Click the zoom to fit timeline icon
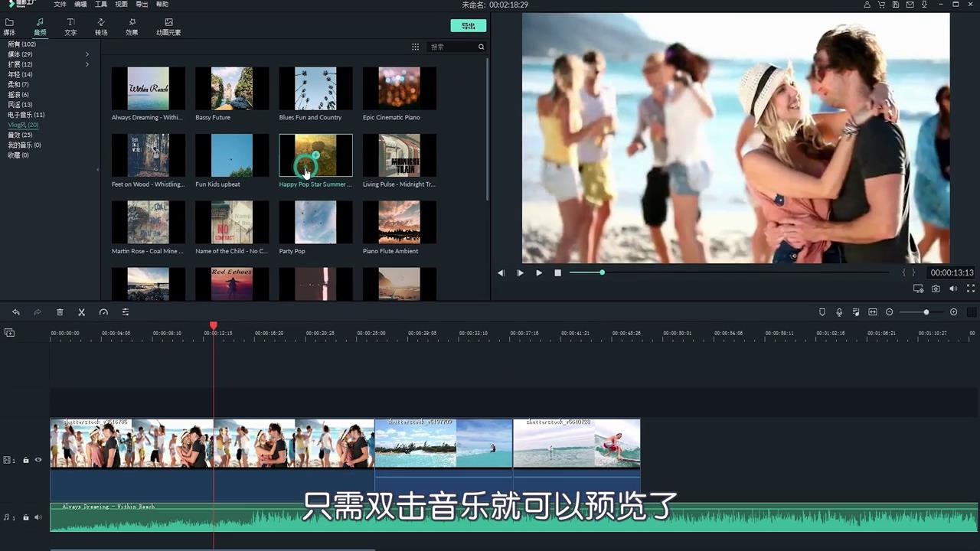Image resolution: width=980 pixels, height=551 pixels. pyautogui.click(x=874, y=311)
